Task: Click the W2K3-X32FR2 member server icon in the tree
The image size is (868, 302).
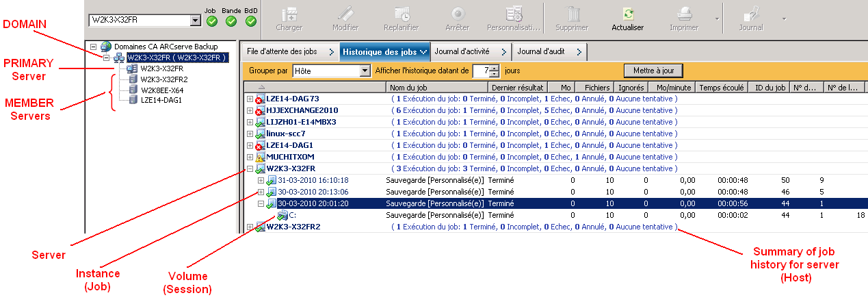Action: [133, 79]
